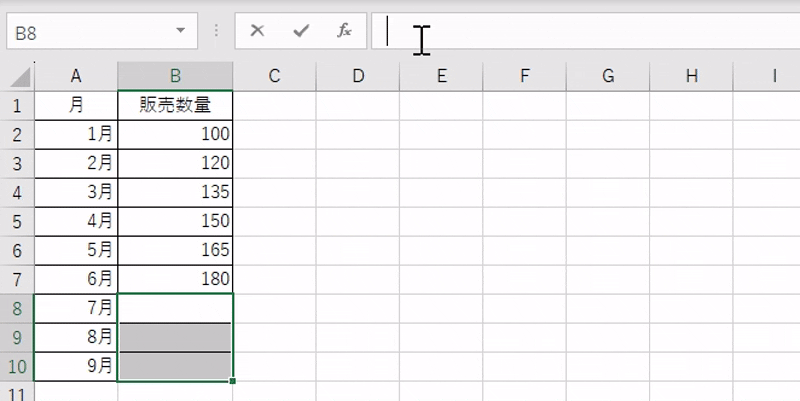Confirm entry with the checkmark icon
This screenshot has height=401, width=800.
coord(301,31)
